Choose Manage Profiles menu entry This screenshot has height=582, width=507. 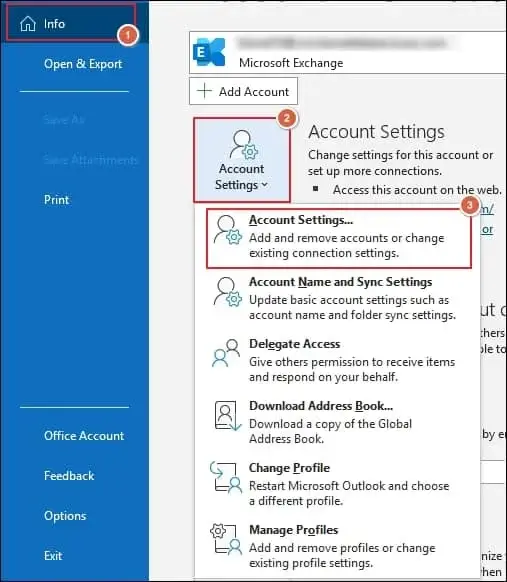pos(337,546)
